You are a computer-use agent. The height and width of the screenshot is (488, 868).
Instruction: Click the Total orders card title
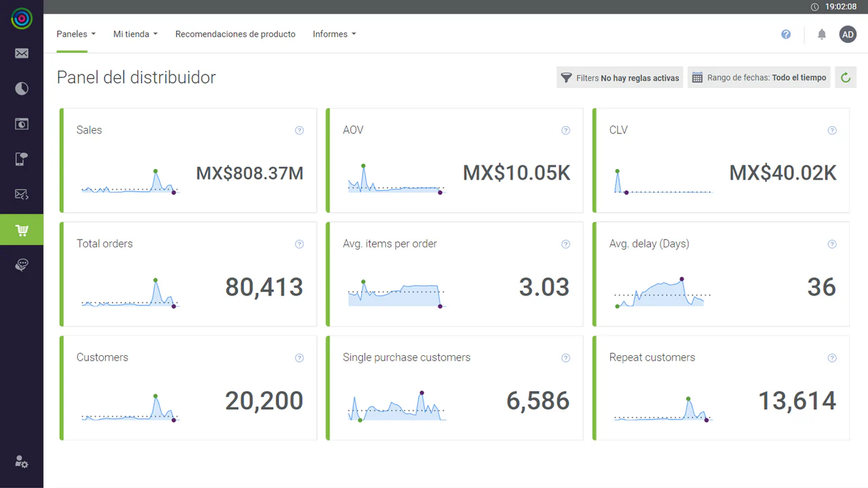pyautogui.click(x=104, y=244)
